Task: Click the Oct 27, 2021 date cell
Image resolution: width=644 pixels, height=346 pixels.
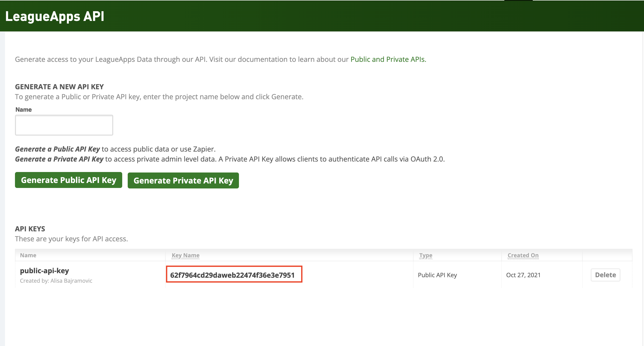Action: pyautogui.click(x=523, y=275)
